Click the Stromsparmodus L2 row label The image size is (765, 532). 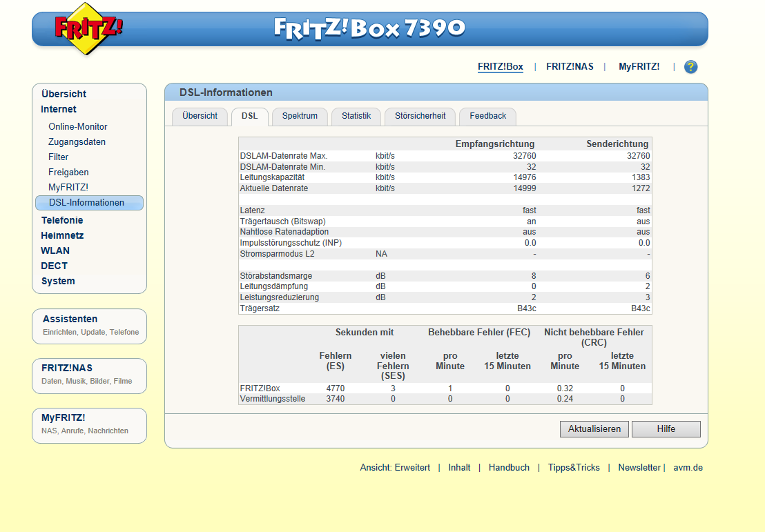click(x=277, y=254)
